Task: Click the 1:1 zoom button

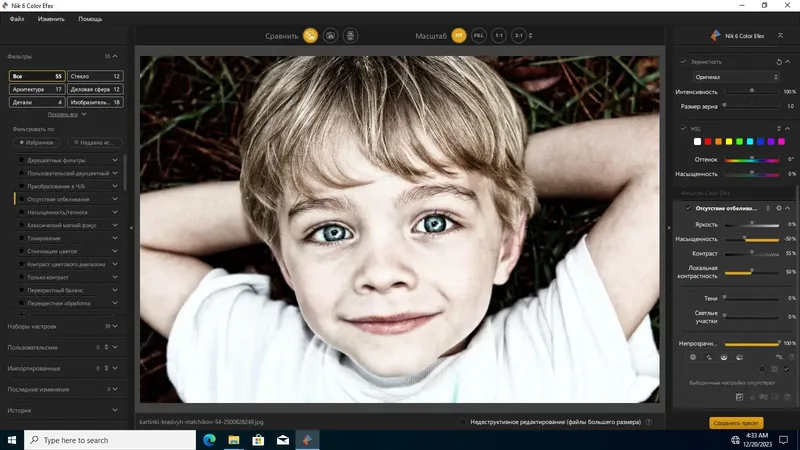Action: tap(498, 36)
